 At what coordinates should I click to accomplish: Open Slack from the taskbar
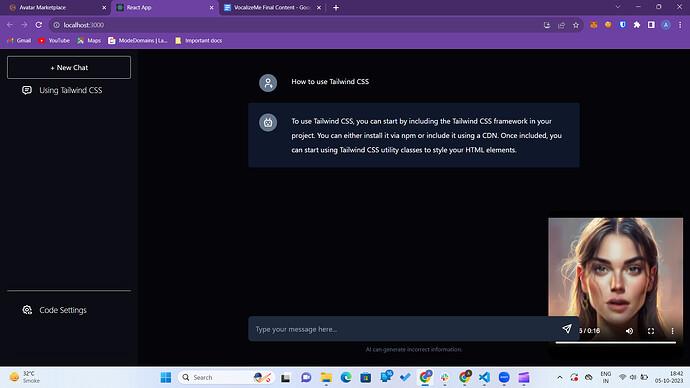click(x=445, y=377)
